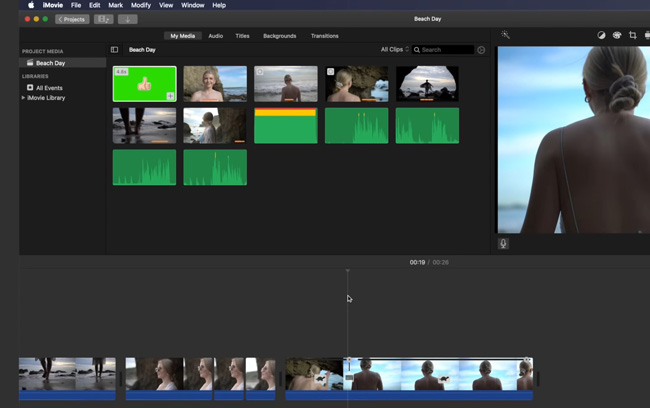Go back to Projects

pos(72,19)
